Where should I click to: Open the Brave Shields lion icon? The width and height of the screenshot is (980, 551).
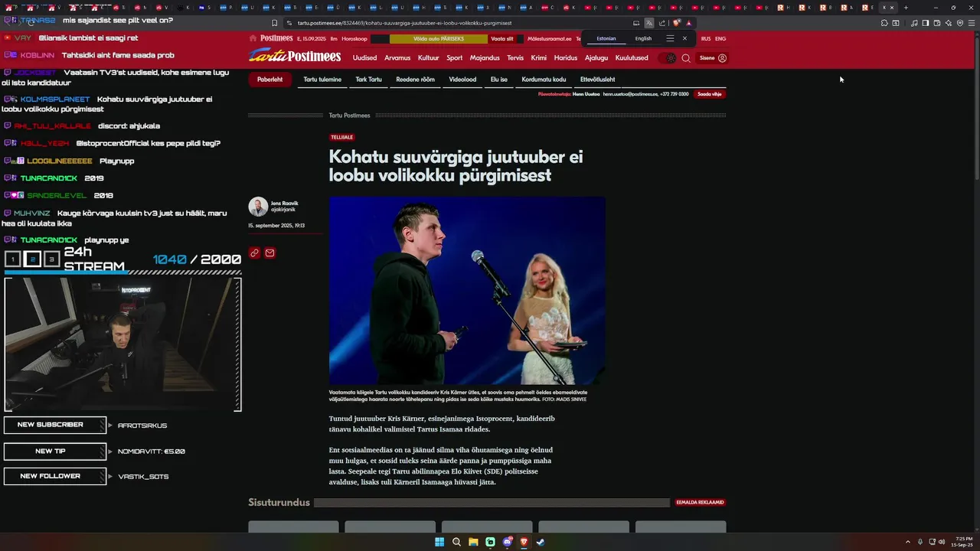(x=677, y=23)
